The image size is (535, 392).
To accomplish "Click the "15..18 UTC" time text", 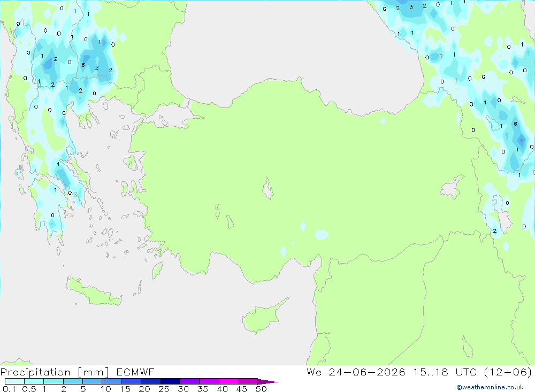I will [x=445, y=372].
